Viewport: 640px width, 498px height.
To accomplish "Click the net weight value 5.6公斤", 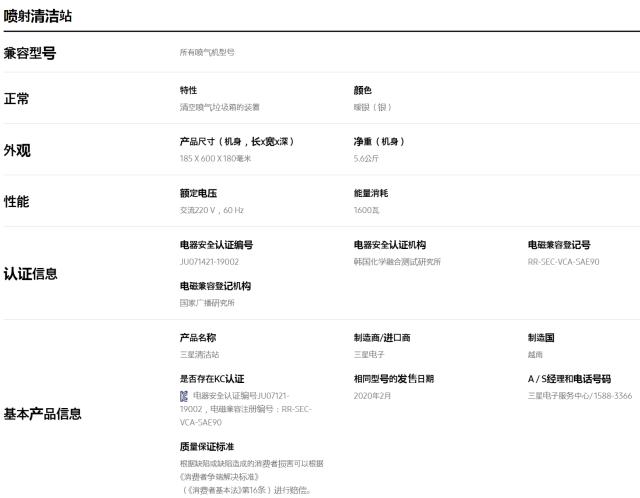I will pyautogui.click(x=365, y=159).
